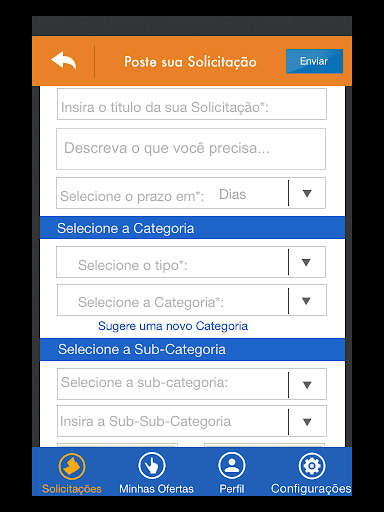Click the Poste sua Solicitação title
384x512 pixels.
pos(190,62)
